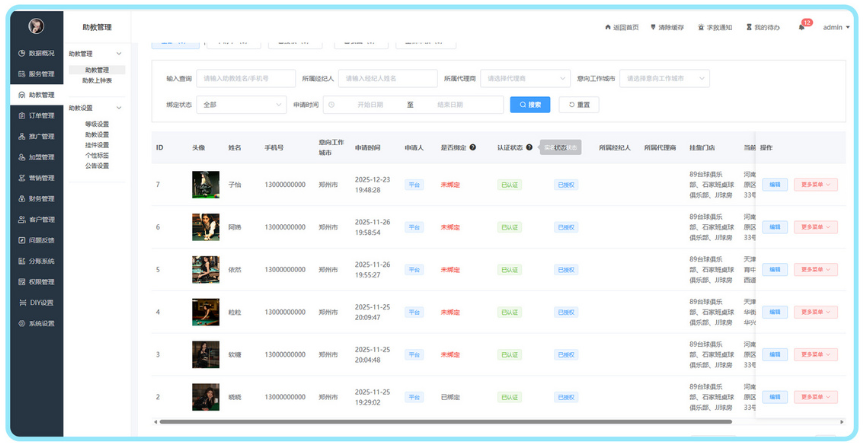The width and height of the screenshot is (866, 443).
Task: Open the admin account dropdown
Action: point(836,28)
